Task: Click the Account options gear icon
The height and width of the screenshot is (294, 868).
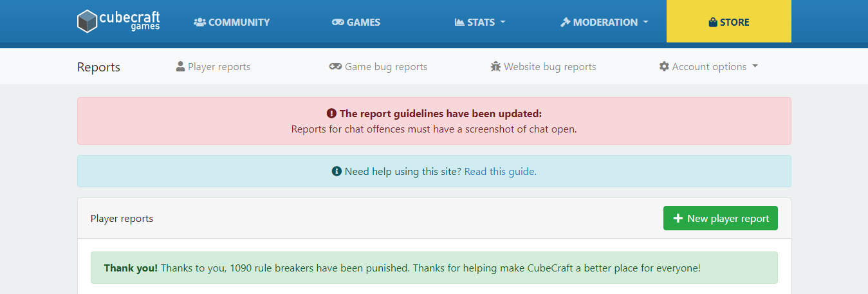Action: (x=664, y=66)
